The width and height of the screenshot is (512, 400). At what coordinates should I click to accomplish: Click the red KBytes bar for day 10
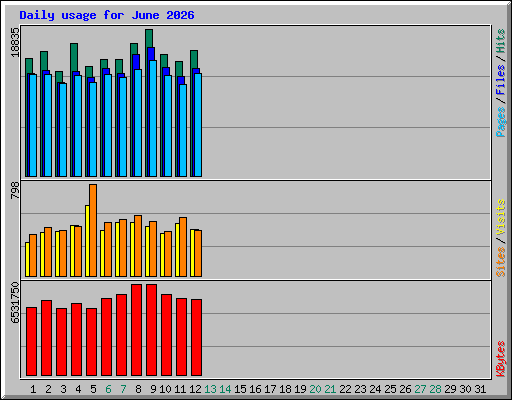coord(166,335)
